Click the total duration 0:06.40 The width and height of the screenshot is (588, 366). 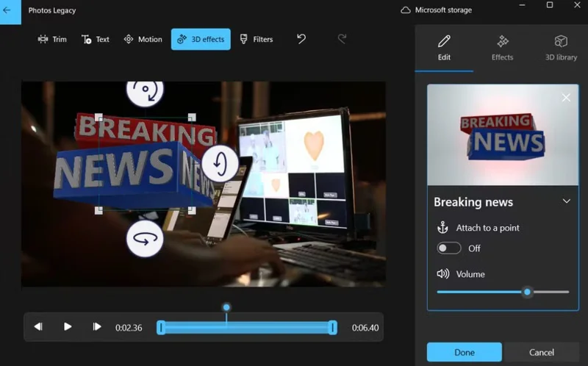(365, 328)
